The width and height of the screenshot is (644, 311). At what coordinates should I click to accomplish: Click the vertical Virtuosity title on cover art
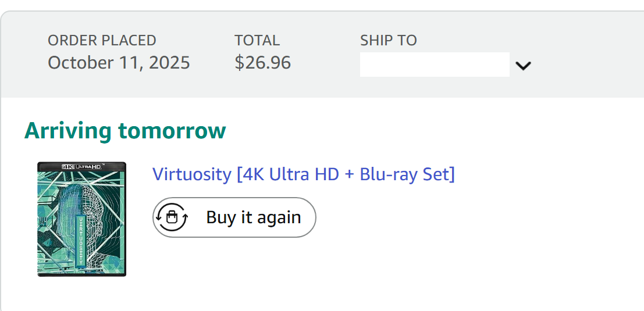click(x=80, y=242)
